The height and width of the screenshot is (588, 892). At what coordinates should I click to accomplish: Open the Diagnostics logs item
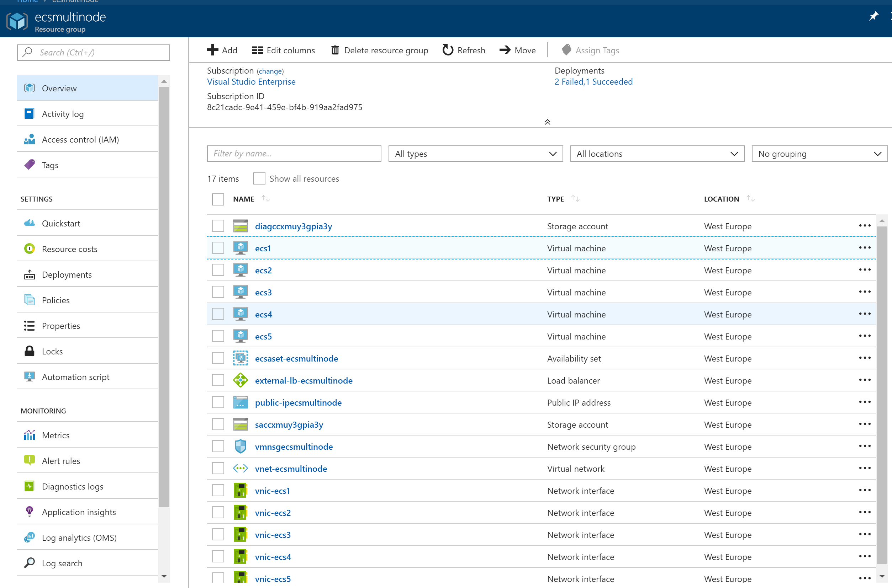pos(88,486)
